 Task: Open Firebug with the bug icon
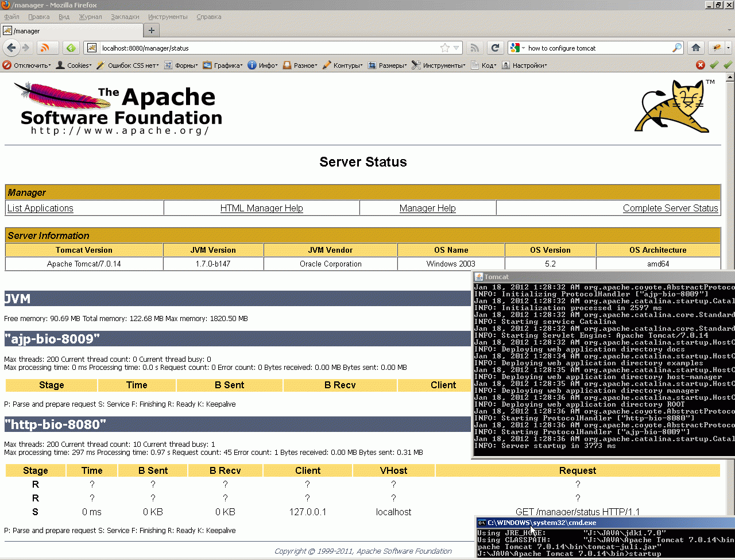(717, 48)
